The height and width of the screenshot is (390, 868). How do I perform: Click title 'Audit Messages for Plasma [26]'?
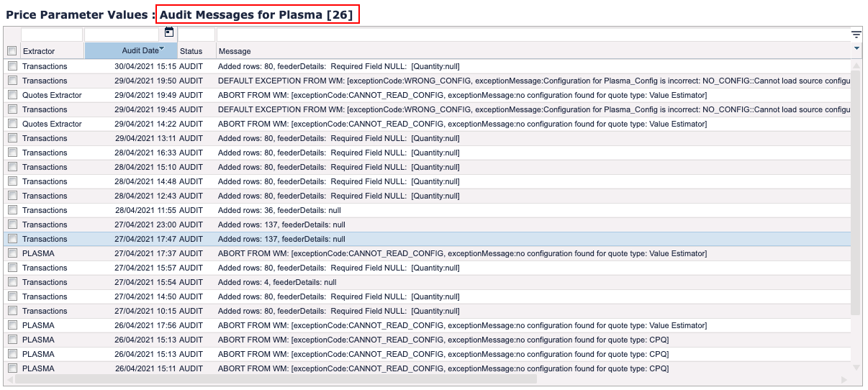point(256,14)
